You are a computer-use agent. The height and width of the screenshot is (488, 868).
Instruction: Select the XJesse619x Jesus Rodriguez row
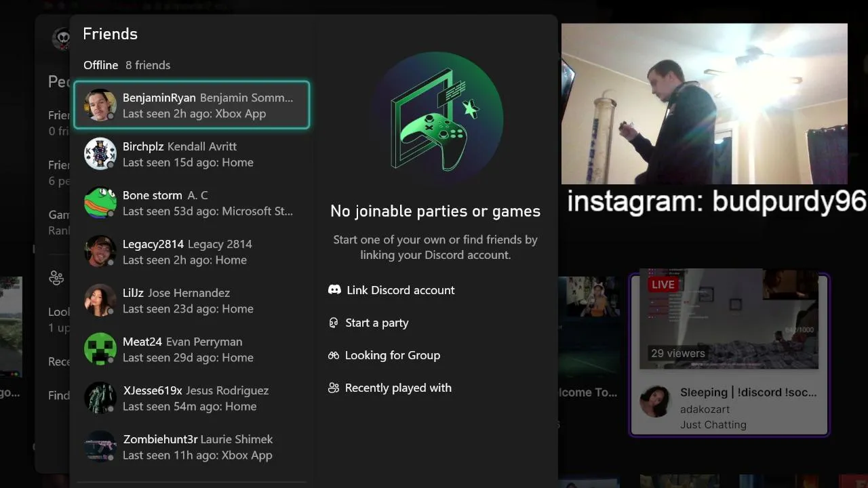(x=191, y=398)
